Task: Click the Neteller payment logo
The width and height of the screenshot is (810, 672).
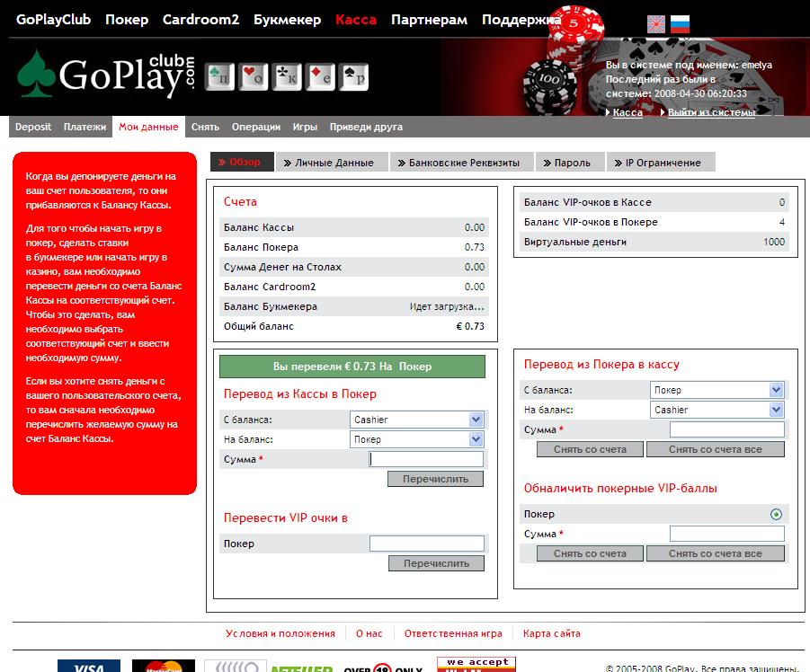Action: pyautogui.click(x=302, y=668)
